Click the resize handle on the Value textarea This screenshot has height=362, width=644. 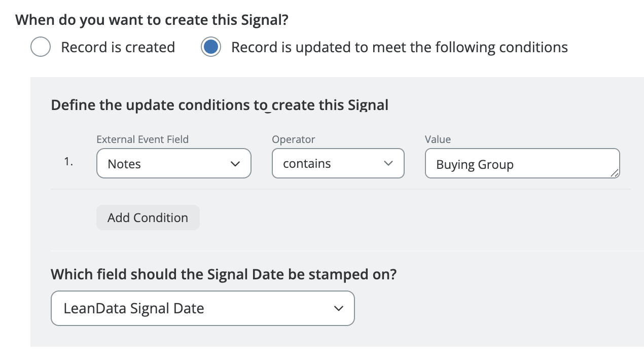click(615, 173)
